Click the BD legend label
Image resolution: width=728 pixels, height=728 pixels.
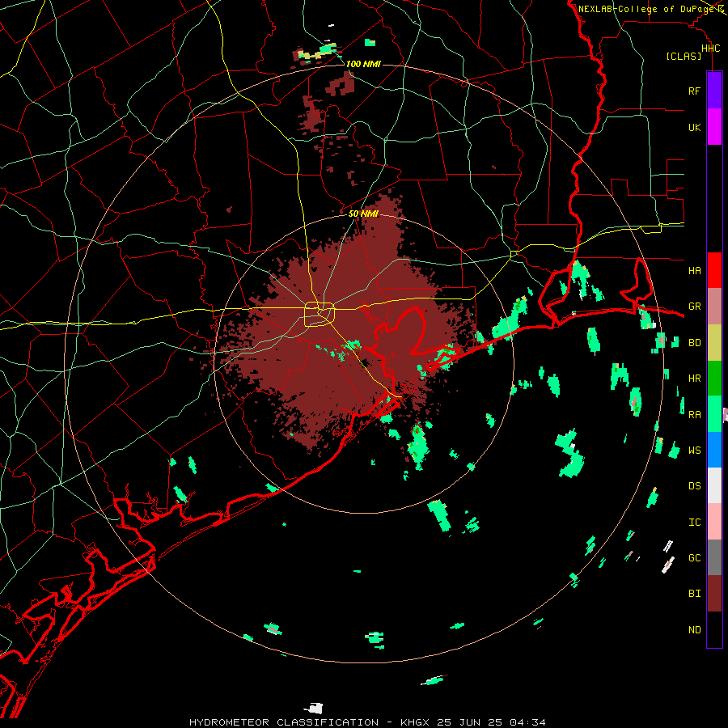pyautogui.click(x=694, y=343)
